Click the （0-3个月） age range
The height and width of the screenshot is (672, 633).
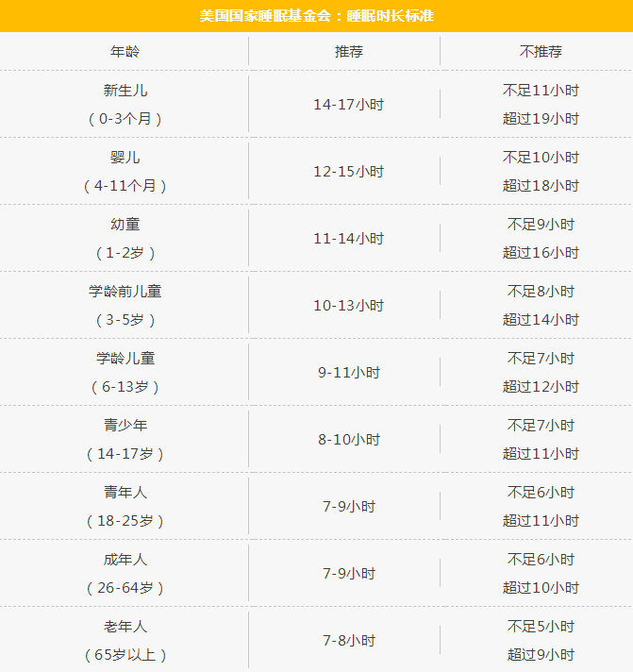125,119
